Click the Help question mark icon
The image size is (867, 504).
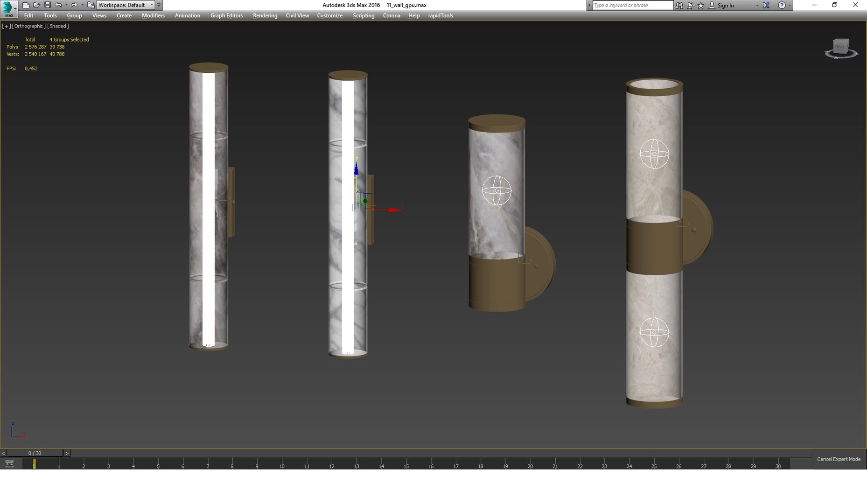tap(782, 5)
